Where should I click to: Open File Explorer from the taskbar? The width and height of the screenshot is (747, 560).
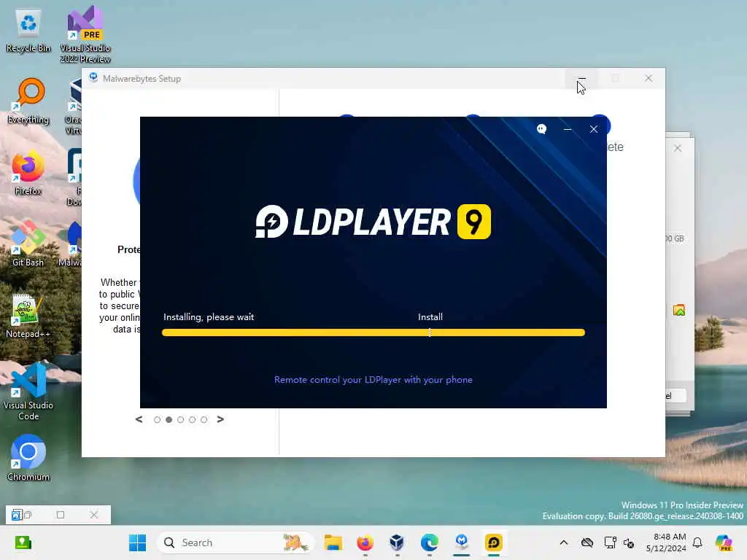(333, 542)
